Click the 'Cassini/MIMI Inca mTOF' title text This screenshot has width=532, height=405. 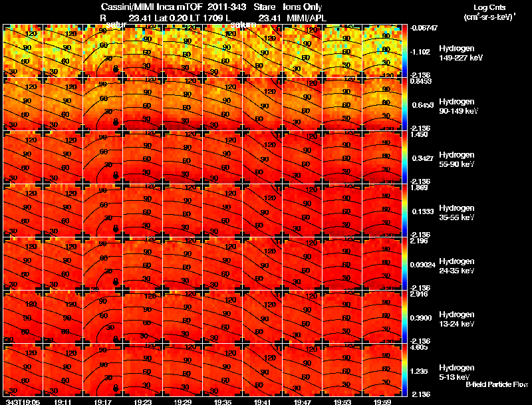tap(152, 7)
